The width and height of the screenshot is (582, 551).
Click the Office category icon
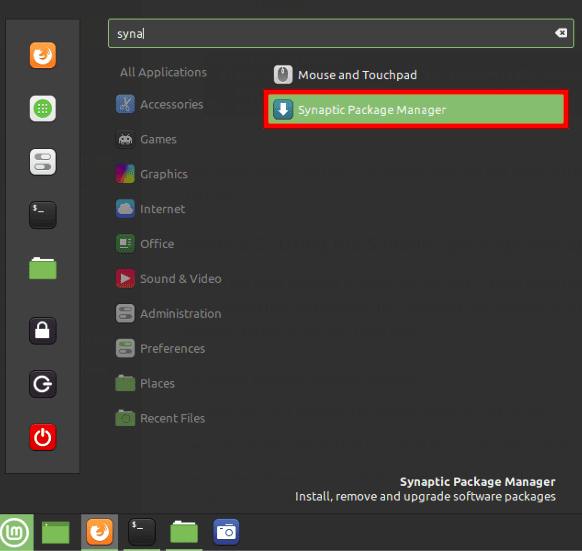125,244
